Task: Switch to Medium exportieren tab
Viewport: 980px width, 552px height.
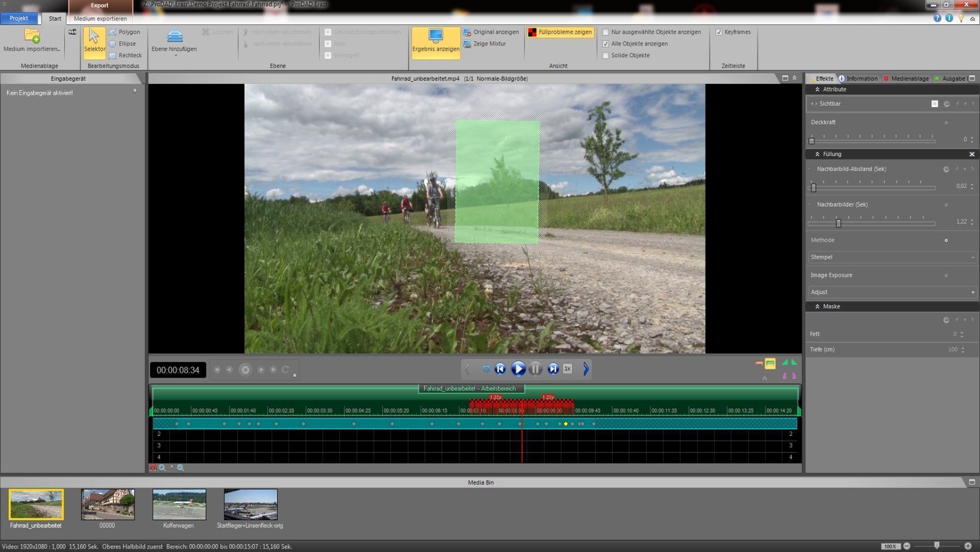Action: tap(100, 19)
